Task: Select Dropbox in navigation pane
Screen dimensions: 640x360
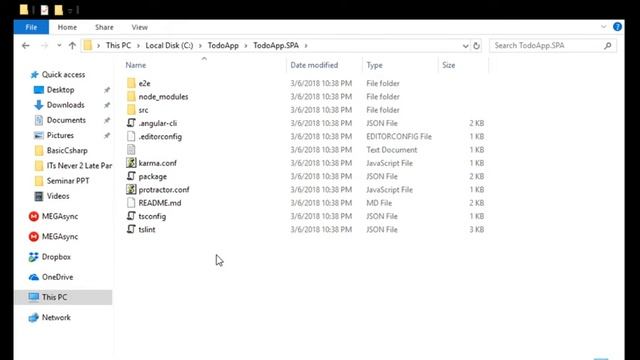Action: [56, 257]
